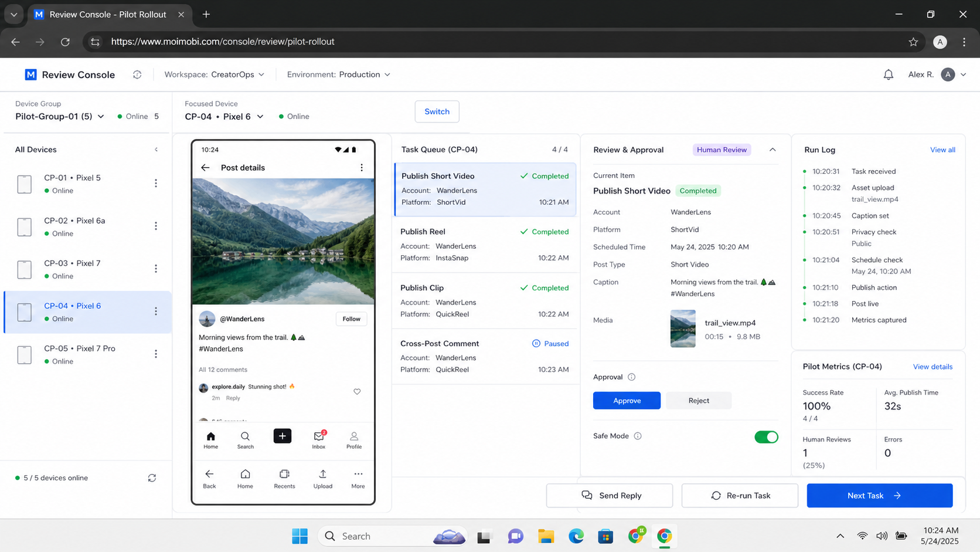The height and width of the screenshot is (552, 980).
Task: Select the Cross-Post Comment task
Action: tap(485, 356)
